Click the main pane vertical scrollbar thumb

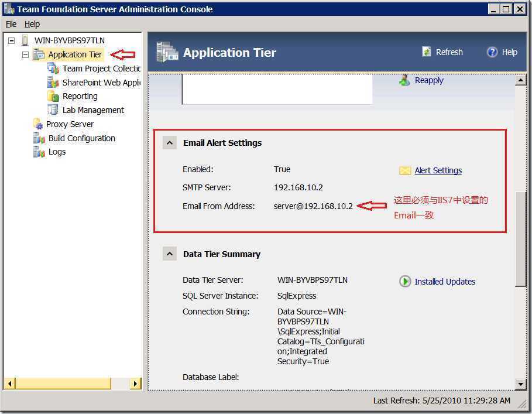(x=520, y=239)
